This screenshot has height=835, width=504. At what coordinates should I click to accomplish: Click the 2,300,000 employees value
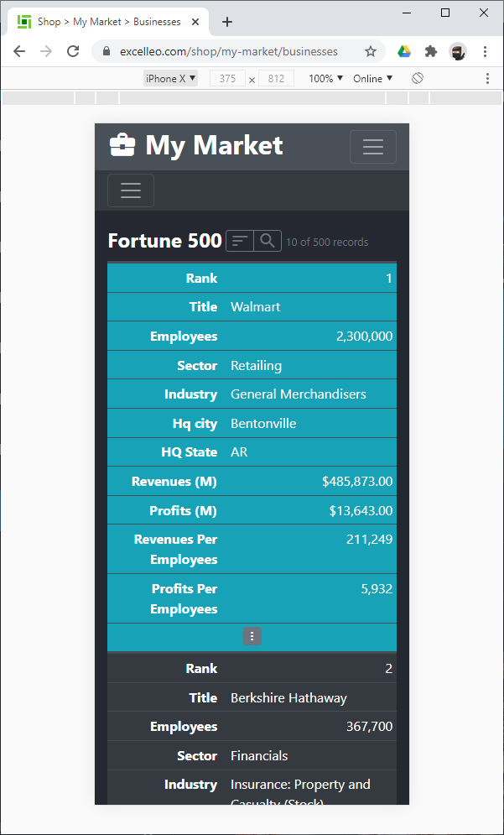pyautogui.click(x=365, y=336)
